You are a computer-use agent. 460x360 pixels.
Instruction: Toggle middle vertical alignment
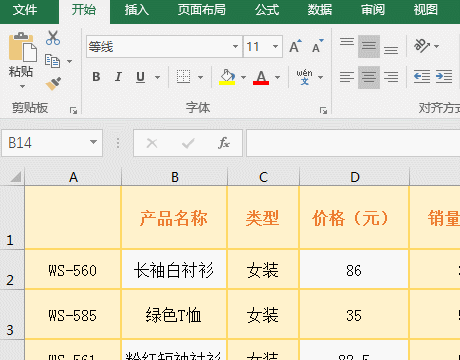pos(369,46)
